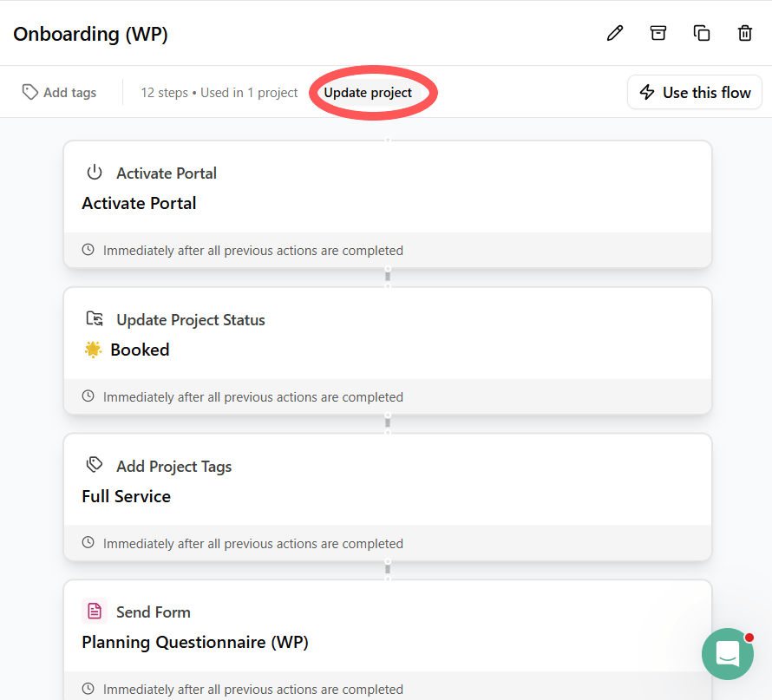Open the Planning Questionnaire (WP) step

coord(388,640)
